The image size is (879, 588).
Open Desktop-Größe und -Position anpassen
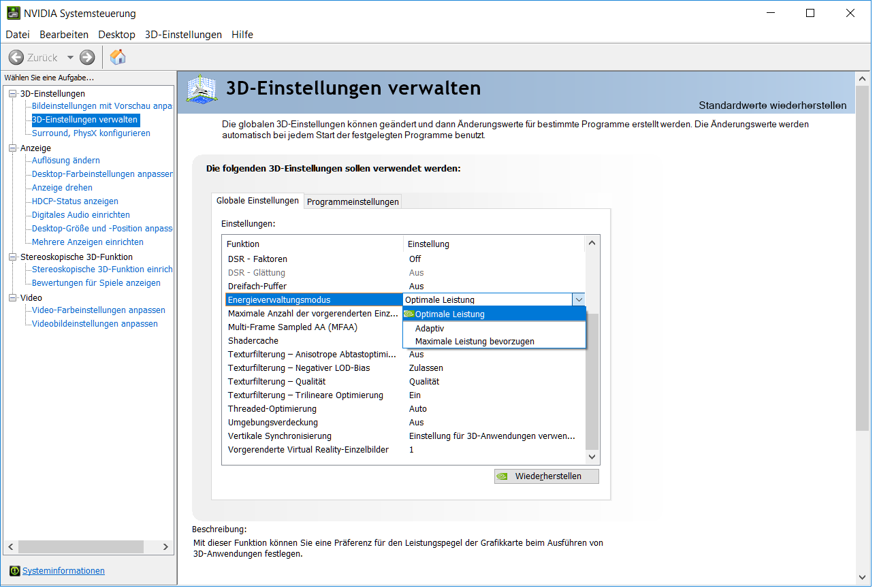(x=102, y=229)
